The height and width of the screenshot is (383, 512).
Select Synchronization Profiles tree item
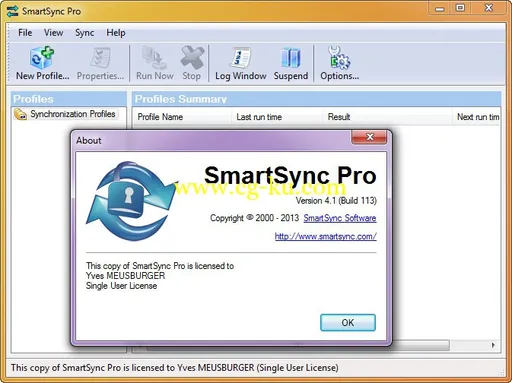[73, 114]
